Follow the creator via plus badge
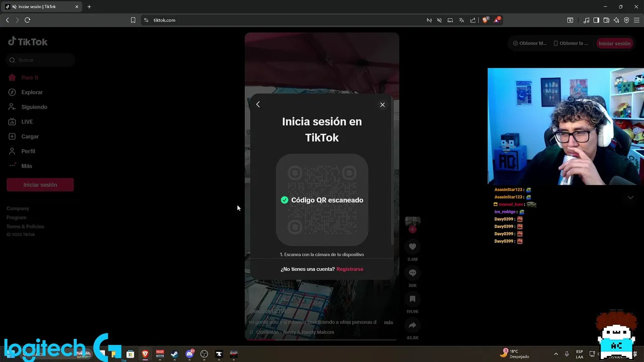Screen dimensions: 644x362 click(413, 229)
